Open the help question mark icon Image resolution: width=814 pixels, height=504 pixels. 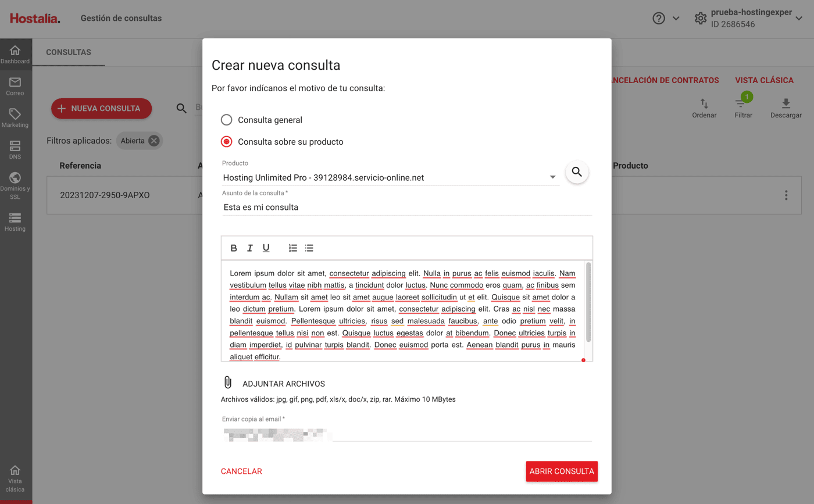tap(659, 19)
